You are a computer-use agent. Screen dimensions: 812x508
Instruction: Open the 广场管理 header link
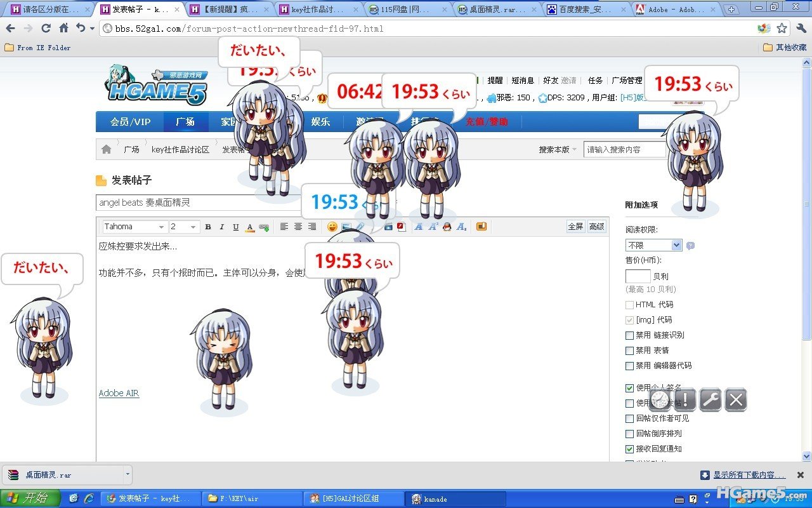point(627,81)
